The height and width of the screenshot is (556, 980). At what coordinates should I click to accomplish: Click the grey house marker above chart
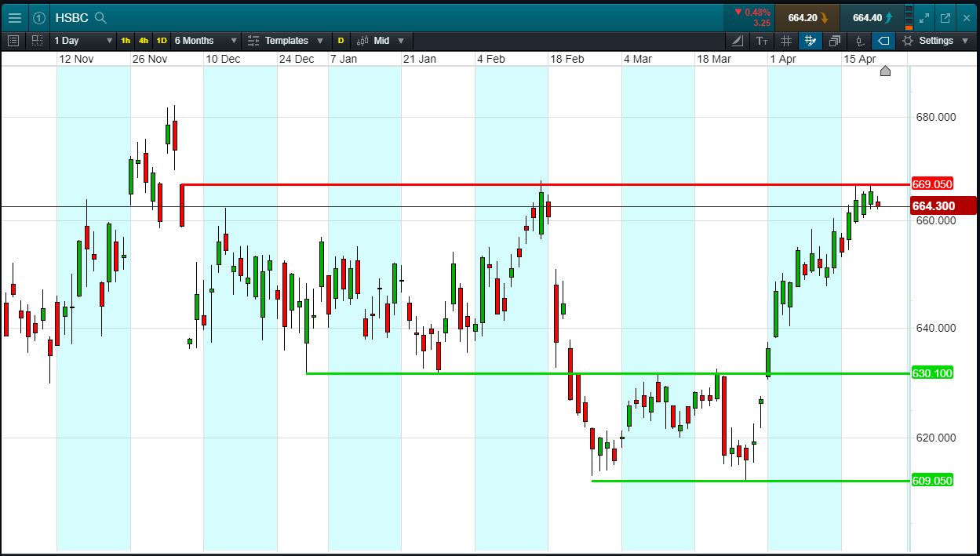pos(885,71)
